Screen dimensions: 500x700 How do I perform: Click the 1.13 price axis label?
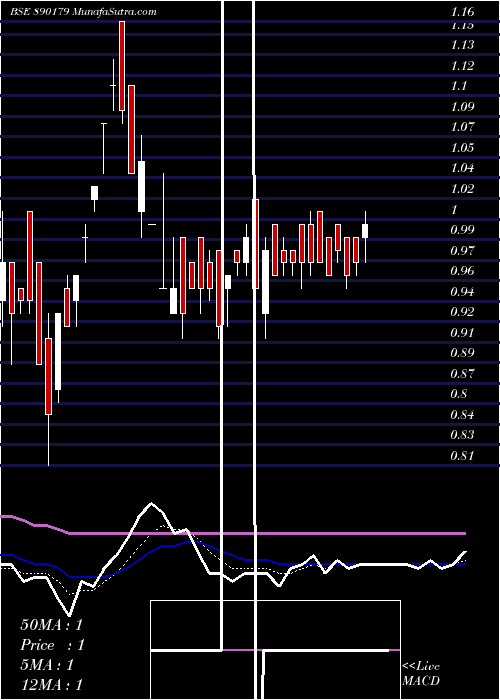[x=462, y=45]
